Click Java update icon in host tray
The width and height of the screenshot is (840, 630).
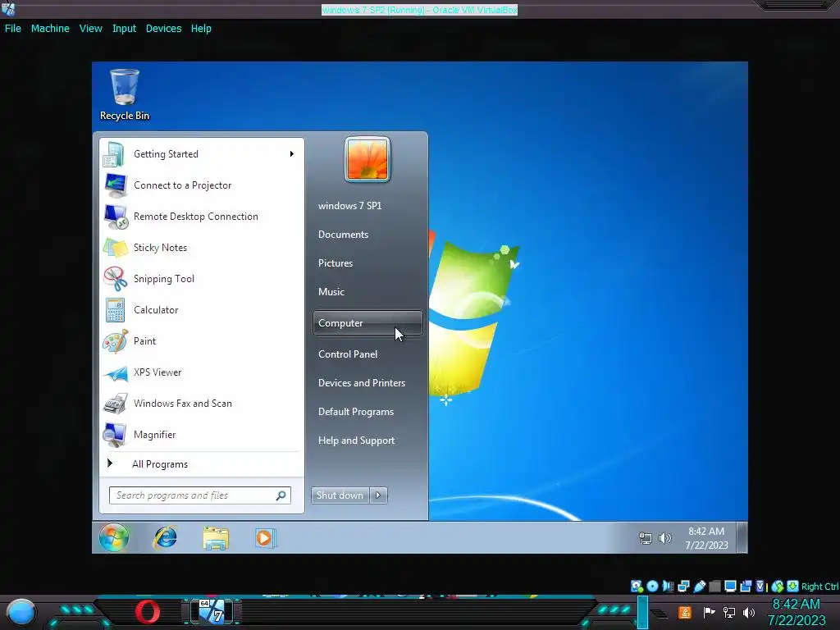click(685, 612)
